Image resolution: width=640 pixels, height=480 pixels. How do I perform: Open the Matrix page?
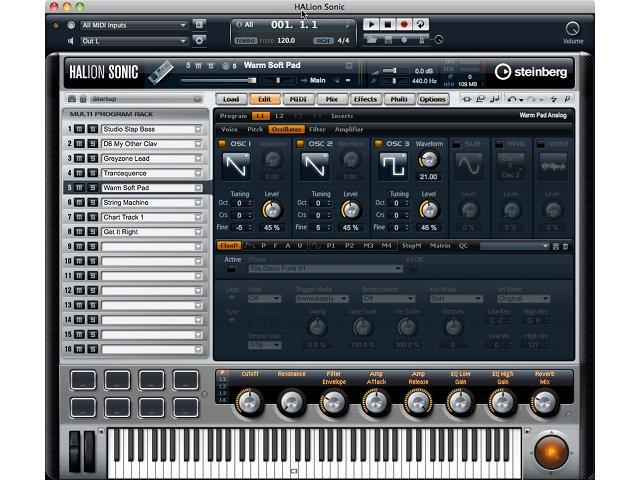coord(440,246)
